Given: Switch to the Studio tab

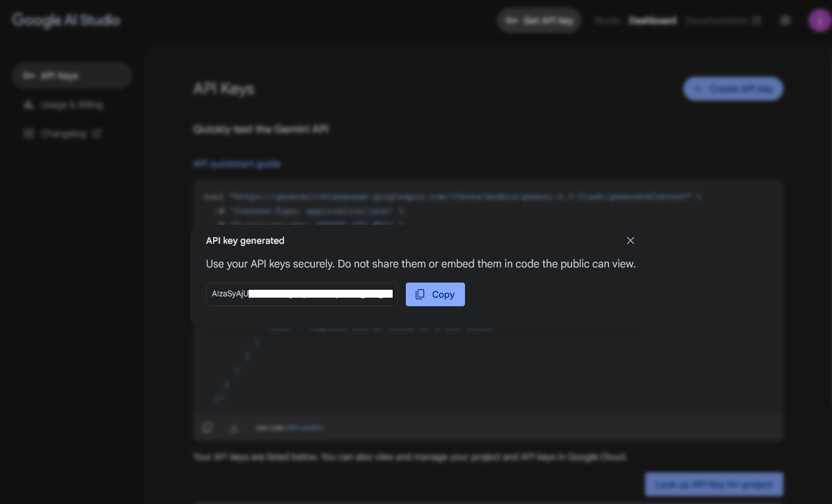Looking at the screenshot, I should click(x=607, y=20).
